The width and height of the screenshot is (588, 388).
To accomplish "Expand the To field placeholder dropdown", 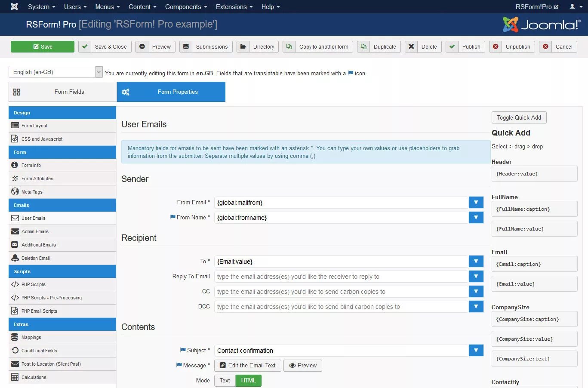I will click(x=476, y=262).
